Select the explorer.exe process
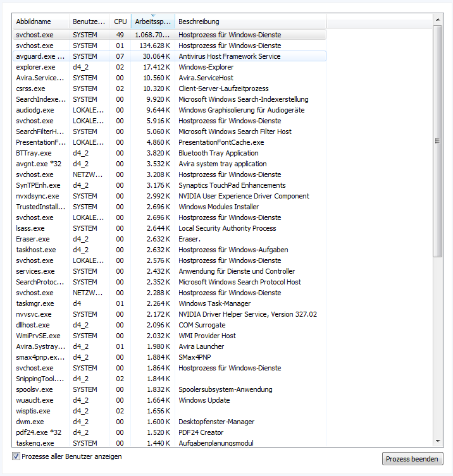 pyautogui.click(x=170, y=67)
